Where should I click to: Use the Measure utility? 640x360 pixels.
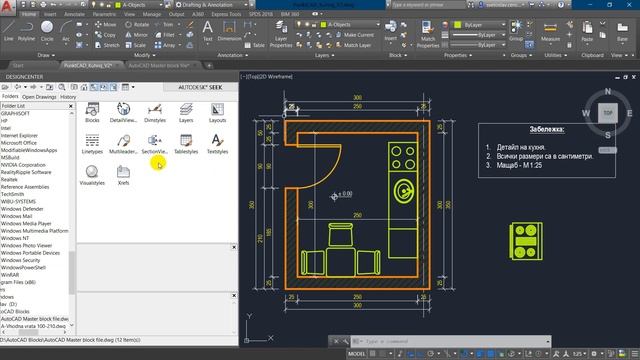[x=550, y=33]
